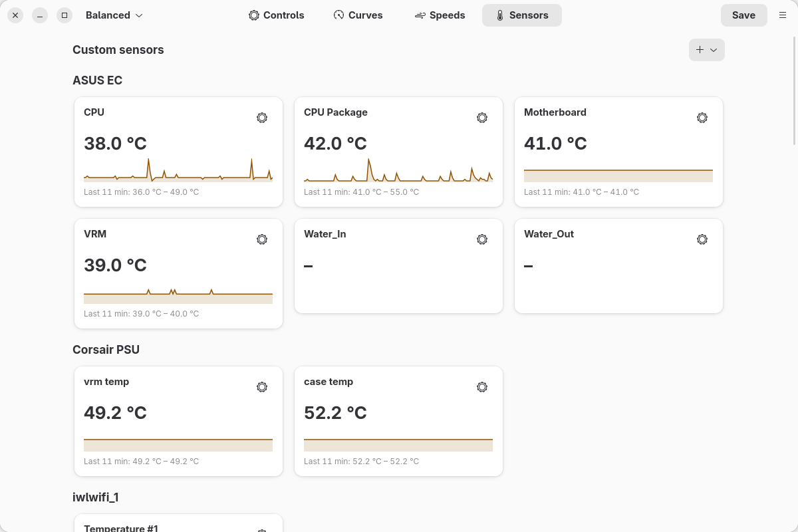Click the 38.0 °C CPU reading
798x532 pixels.
coord(115,144)
